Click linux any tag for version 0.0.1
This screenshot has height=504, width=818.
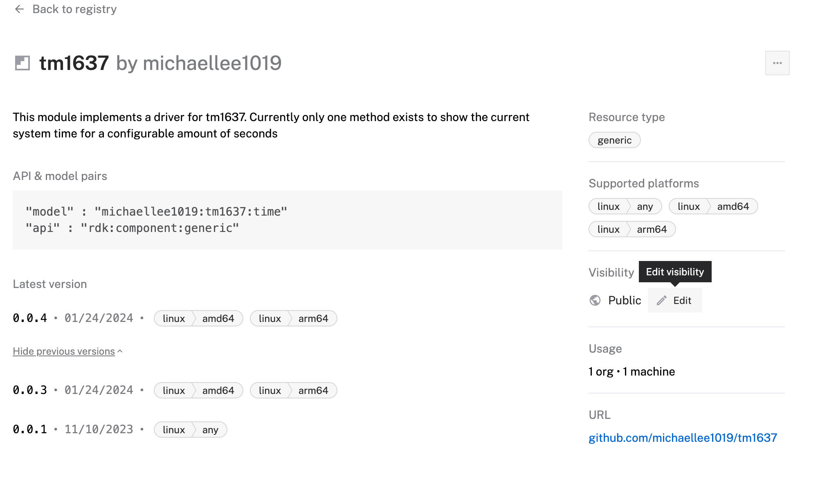(190, 430)
